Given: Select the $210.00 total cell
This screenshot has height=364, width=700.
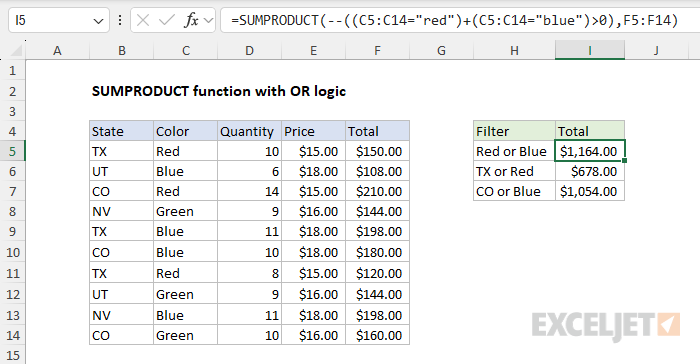Looking at the screenshot, I should (x=377, y=191).
